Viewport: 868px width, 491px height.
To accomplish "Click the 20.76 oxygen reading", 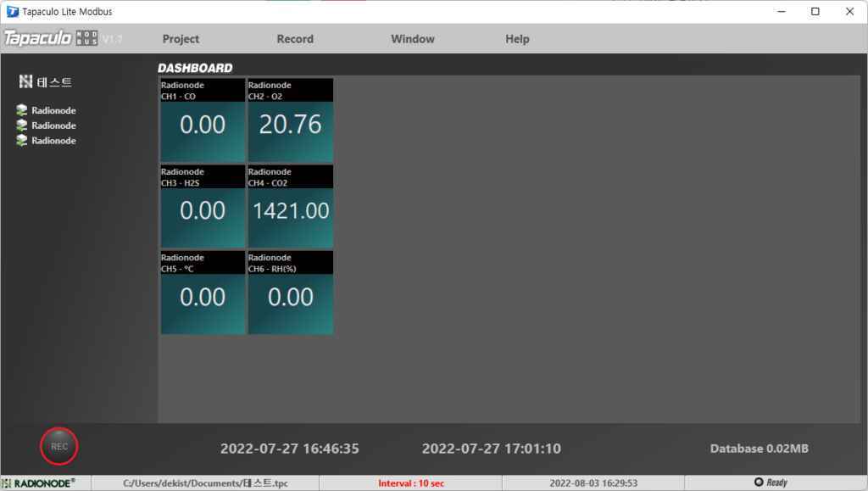I will click(290, 125).
